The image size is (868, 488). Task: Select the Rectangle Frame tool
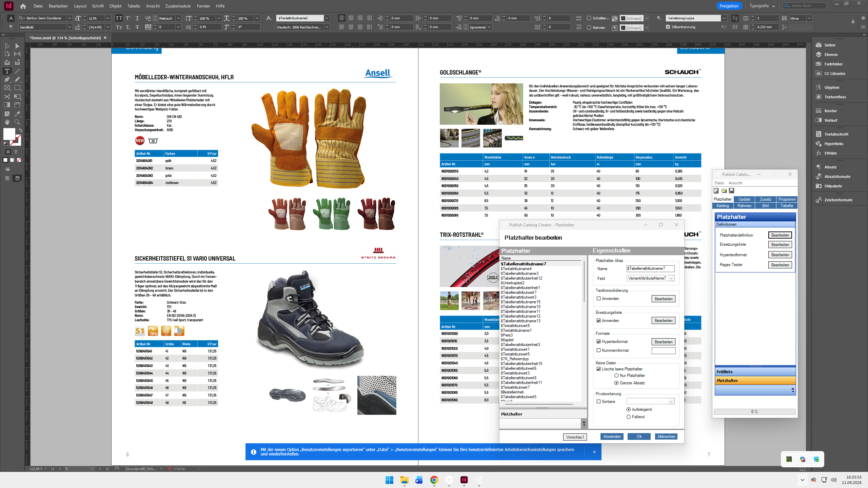pyautogui.click(x=7, y=88)
